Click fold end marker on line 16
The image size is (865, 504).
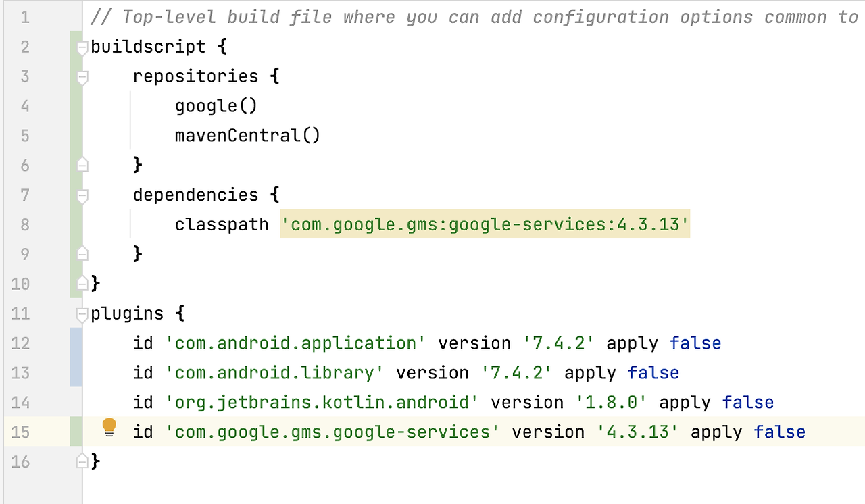(x=82, y=461)
